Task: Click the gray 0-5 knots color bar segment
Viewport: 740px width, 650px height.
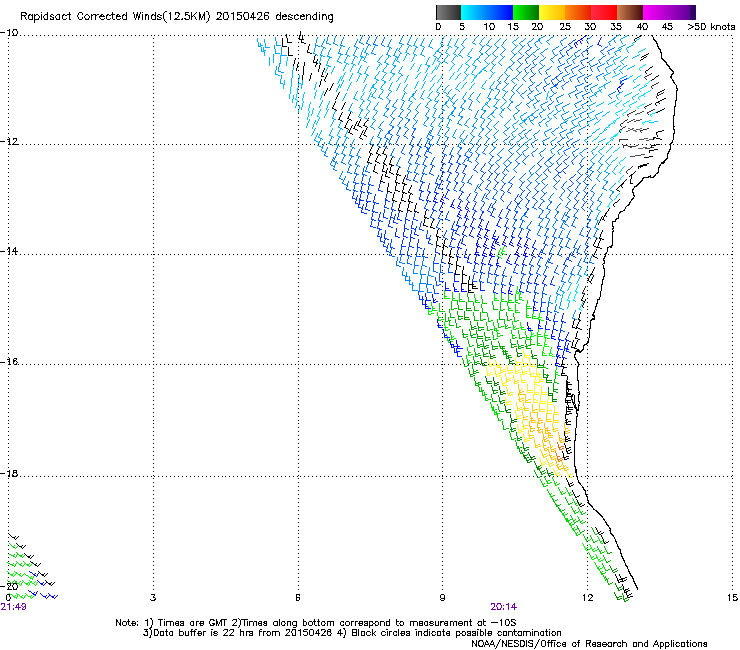Action: click(448, 12)
